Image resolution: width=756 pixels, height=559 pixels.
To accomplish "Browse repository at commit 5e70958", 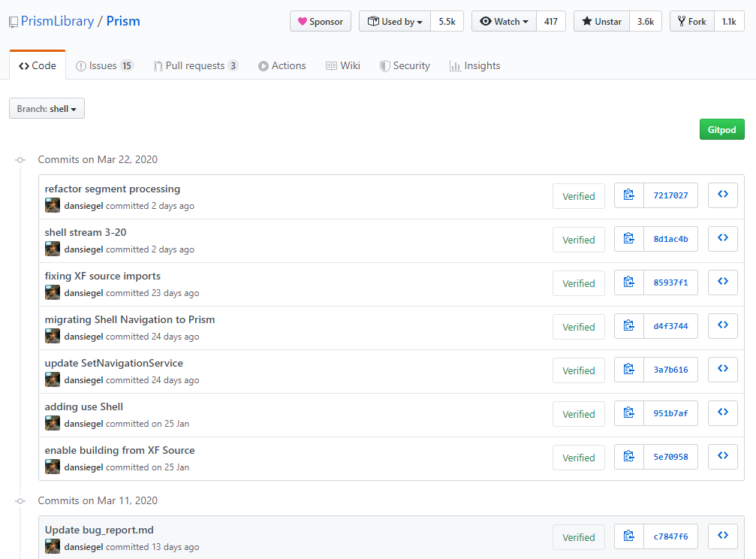I will point(723,456).
